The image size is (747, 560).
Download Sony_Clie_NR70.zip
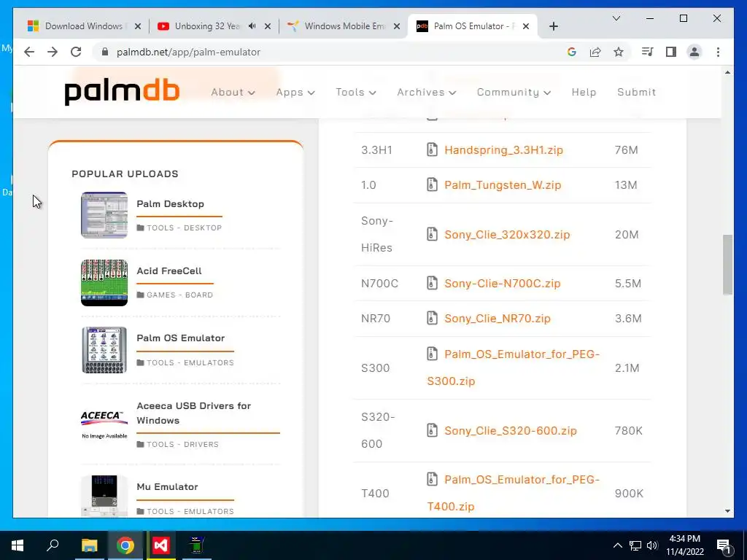(498, 318)
